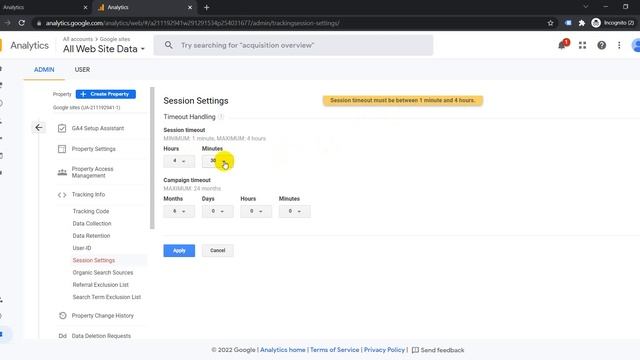Open the Campaign timeout Minutes dropdown
Screen dimensions: 640x360
pyautogui.click(x=295, y=211)
